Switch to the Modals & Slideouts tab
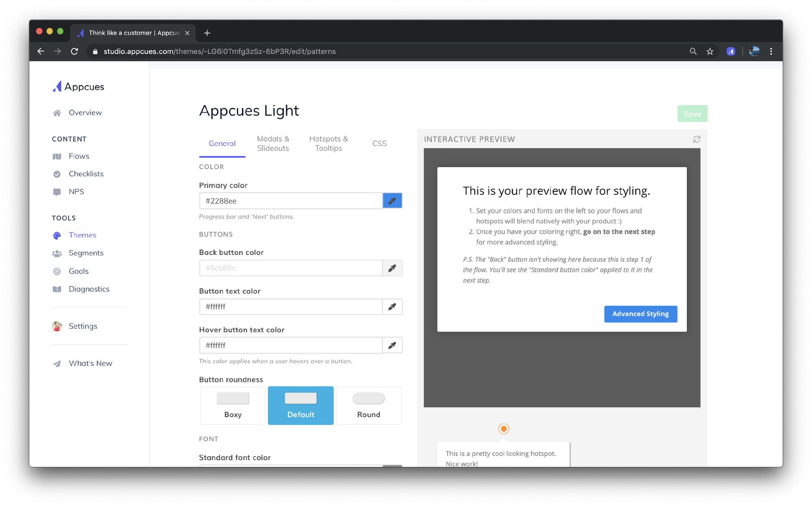The image size is (812, 506). click(x=273, y=143)
